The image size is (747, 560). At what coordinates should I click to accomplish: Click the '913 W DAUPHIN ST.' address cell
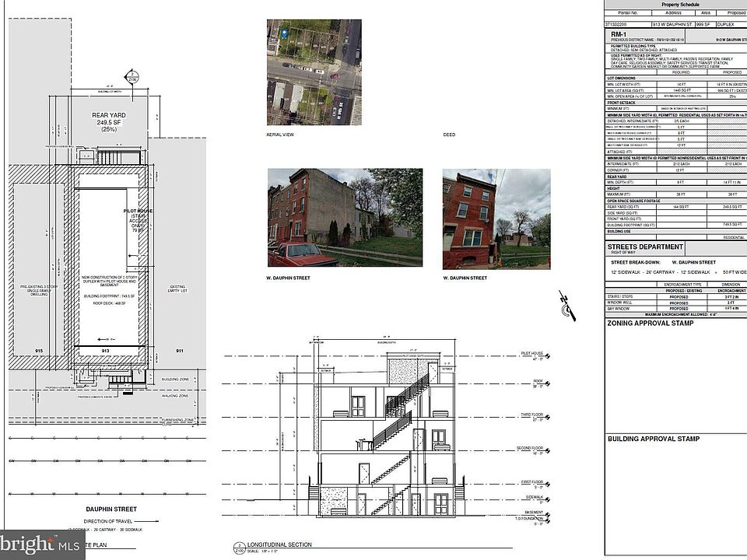[x=672, y=24]
